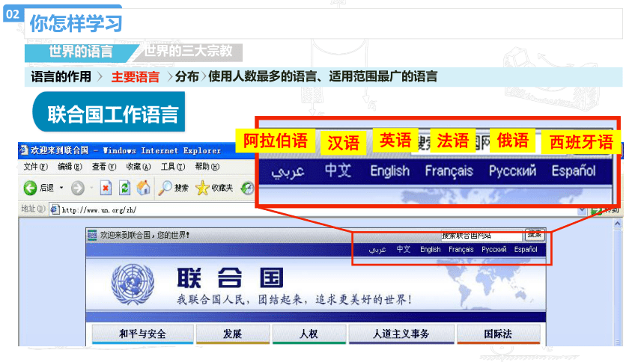The image size is (644, 362).
Task: Click the Favorites star icon
Action: coord(202,188)
